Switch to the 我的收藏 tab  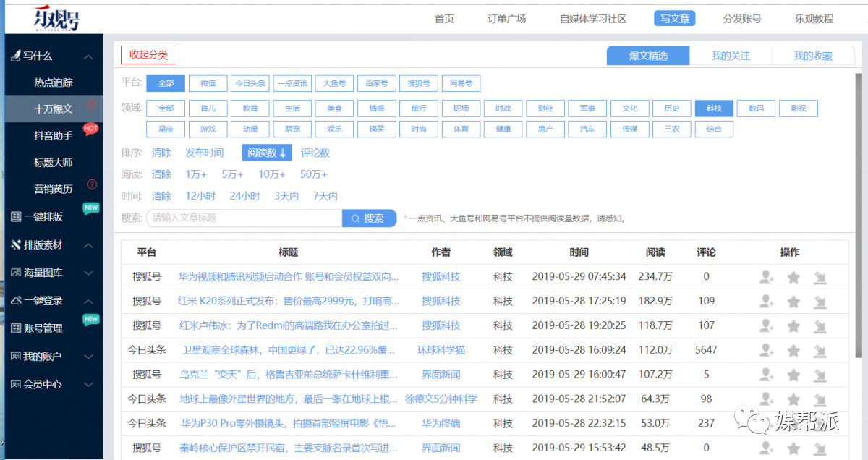coord(813,56)
